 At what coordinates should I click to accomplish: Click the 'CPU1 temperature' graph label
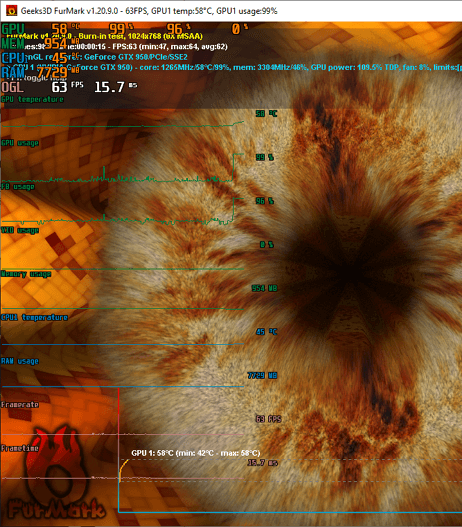point(34,317)
